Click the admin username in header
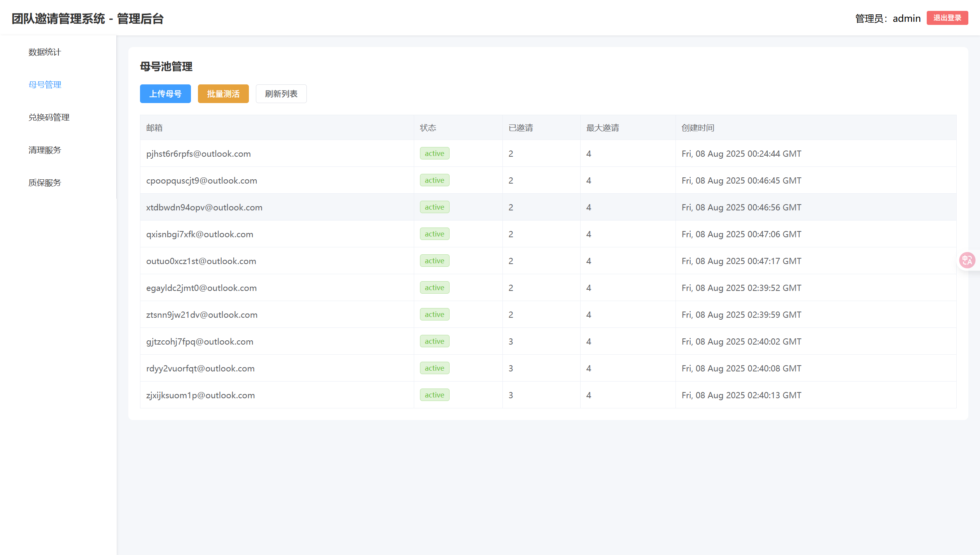The image size is (980, 555). click(906, 18)
